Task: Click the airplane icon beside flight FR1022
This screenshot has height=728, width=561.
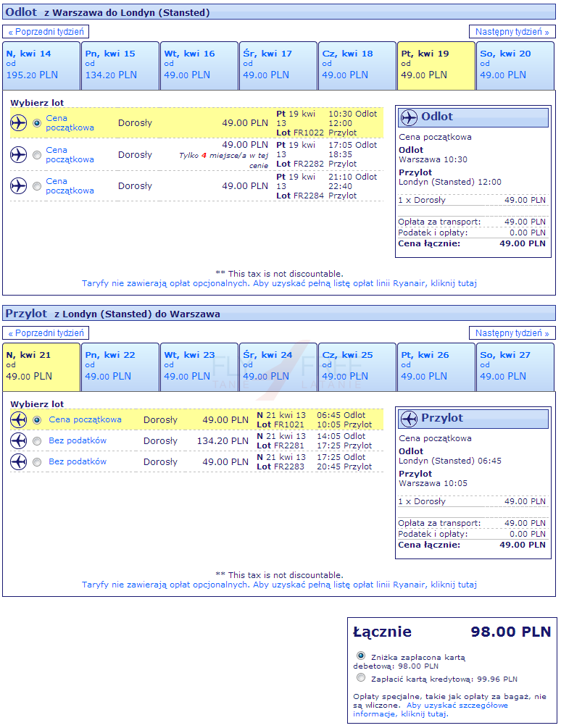Action: [19, 123]
